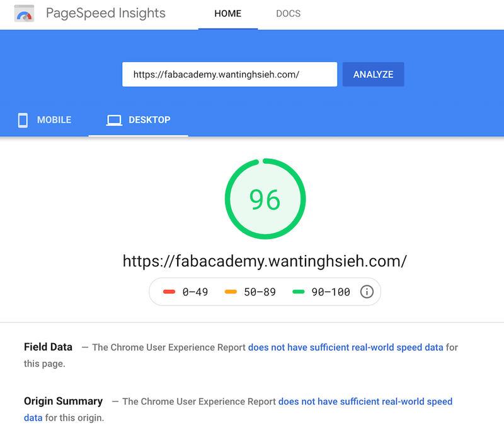Click the green 90–100 legend marker

tap(298, 292)
